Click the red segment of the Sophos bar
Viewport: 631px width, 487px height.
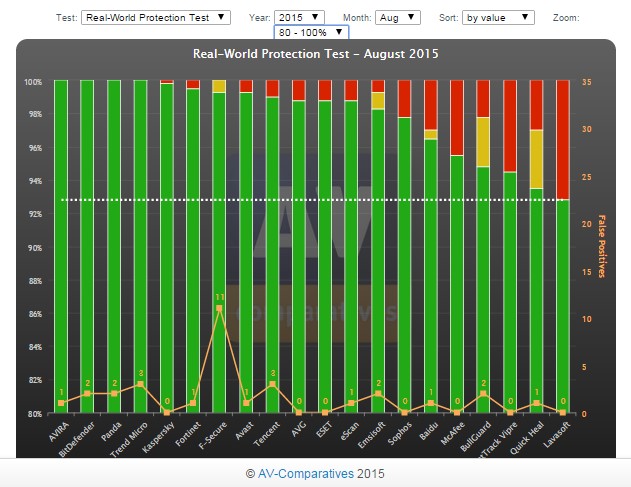(x=404, y=99)
